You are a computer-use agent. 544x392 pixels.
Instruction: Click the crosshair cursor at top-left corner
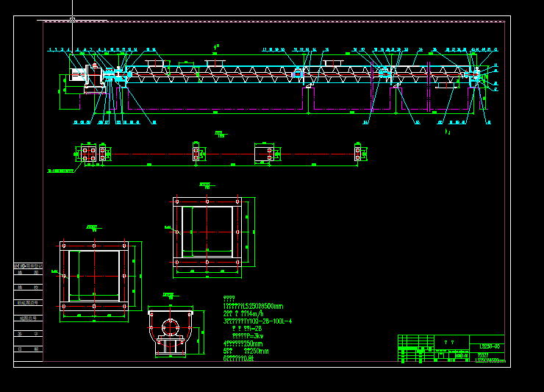(x=72, y=20)
